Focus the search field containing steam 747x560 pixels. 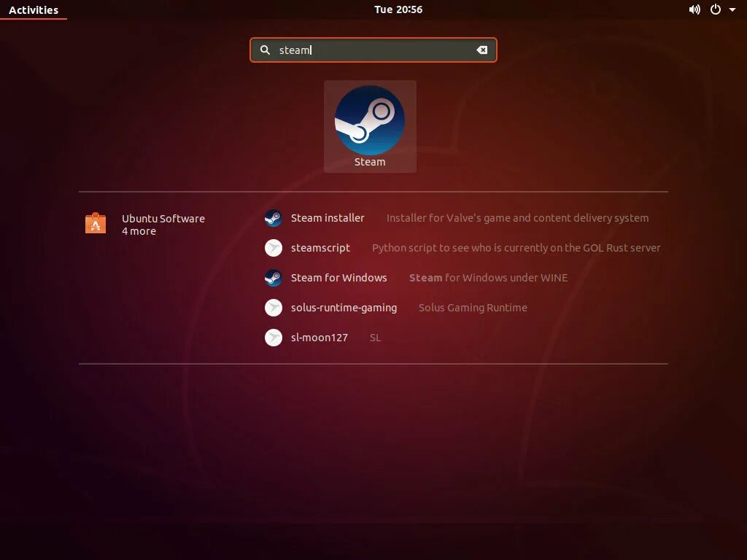(373, 50)
